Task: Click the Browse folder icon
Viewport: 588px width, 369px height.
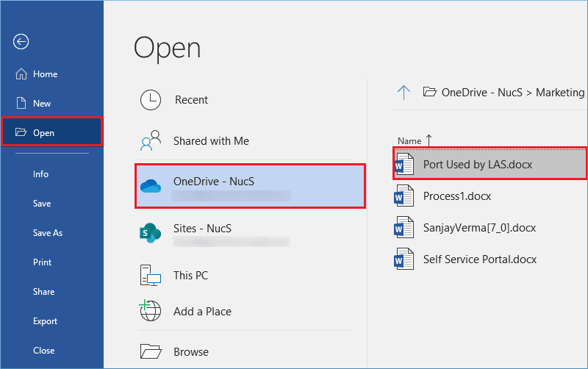Action: tap(151, 351)
